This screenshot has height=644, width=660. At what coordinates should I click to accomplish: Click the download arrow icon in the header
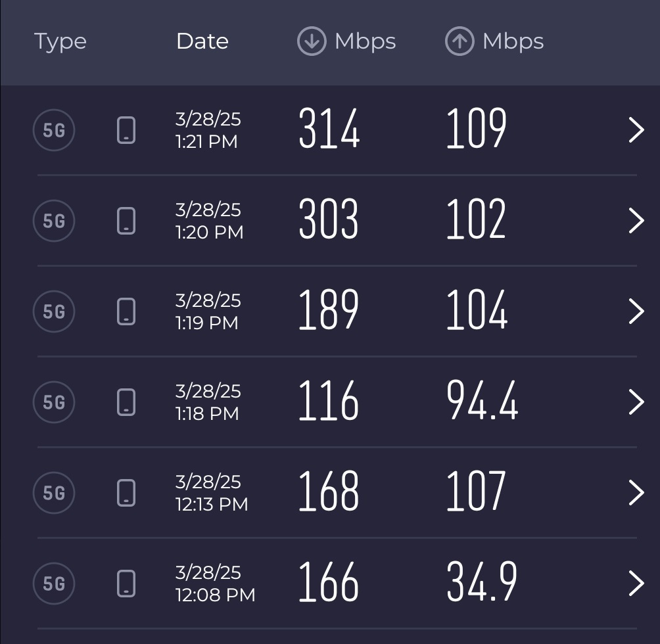tap(312, 41)
